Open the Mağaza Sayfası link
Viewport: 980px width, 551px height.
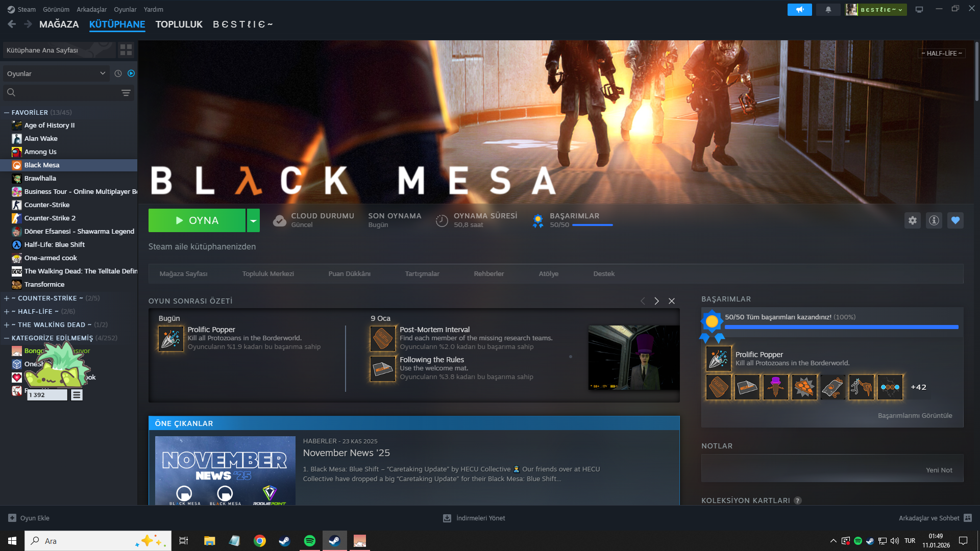[x=184, y=274]
